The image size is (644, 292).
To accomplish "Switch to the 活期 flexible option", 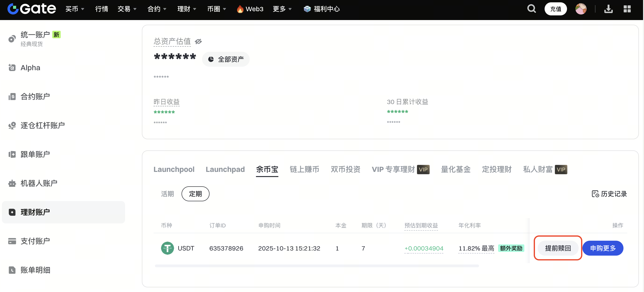I will tap(167, 194).
